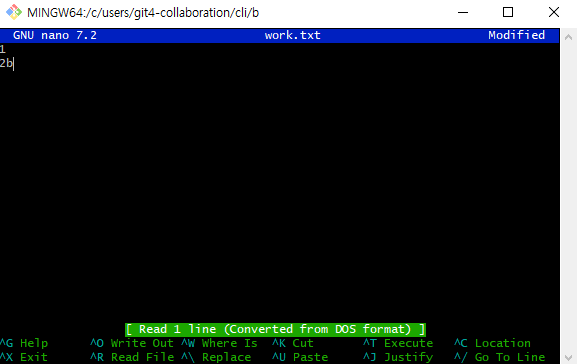Click the ^J Justify shortcut
Screen dimensions: 577x364
point(398,357)
